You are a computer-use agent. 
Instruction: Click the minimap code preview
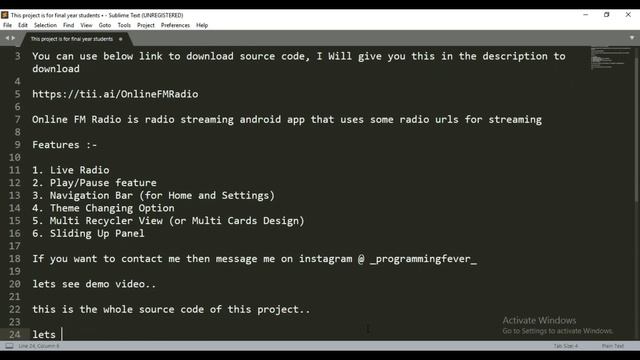point(611,58)
